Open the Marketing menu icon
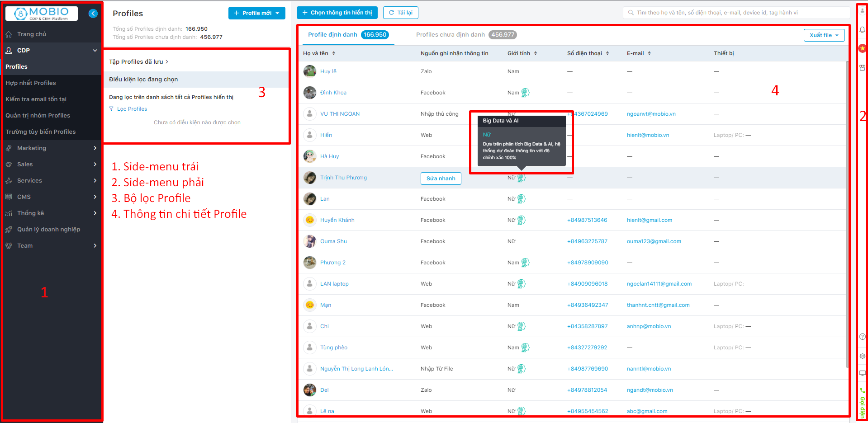The height and width of the screenshot is (423, 868). point(9,148)
